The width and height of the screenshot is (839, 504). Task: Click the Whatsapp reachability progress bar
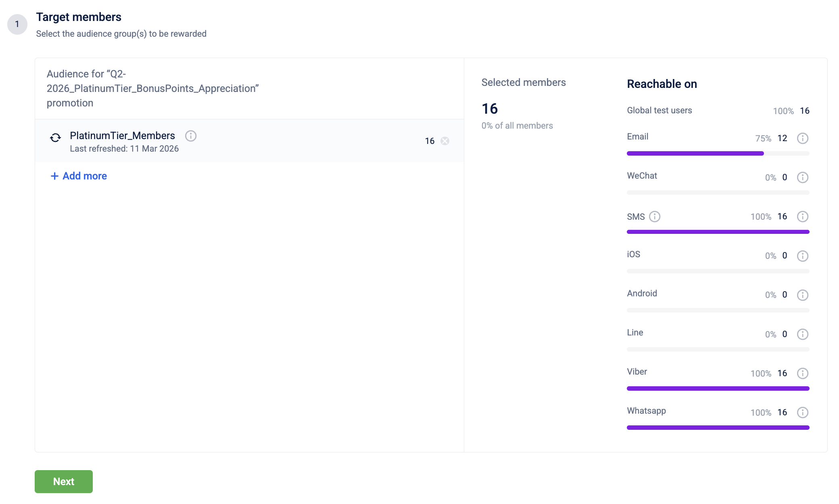pyautogui.click(x=718, y=427)
